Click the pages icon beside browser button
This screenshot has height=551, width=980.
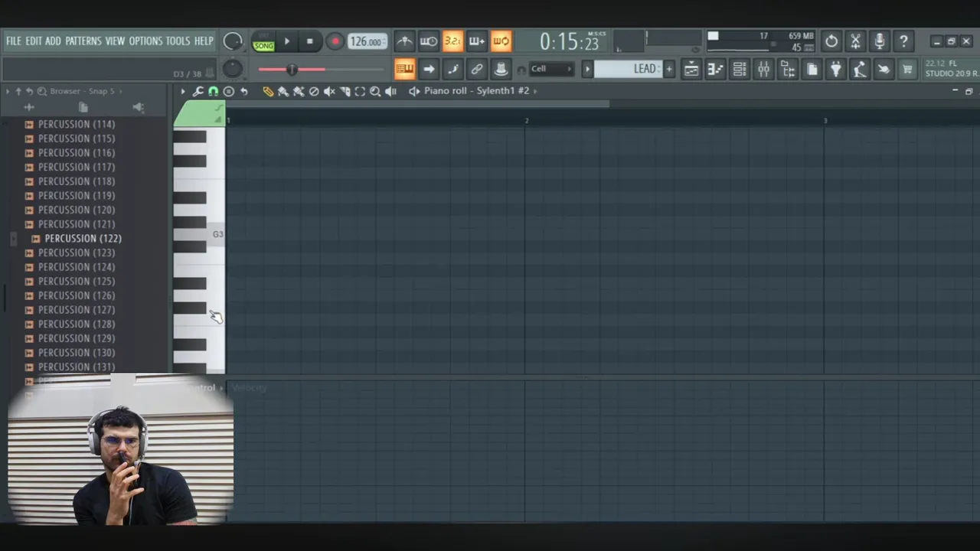click(812, 69)
